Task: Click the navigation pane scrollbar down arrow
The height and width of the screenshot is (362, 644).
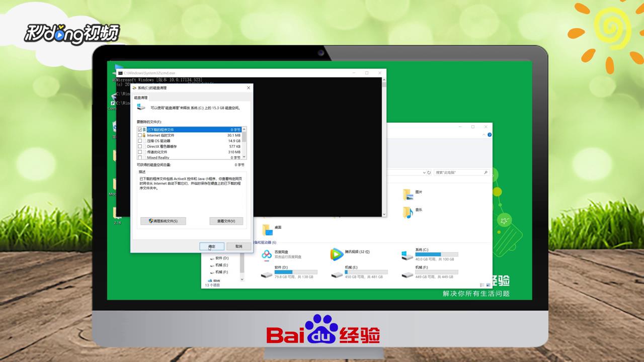Action: (x=243, y=279)
